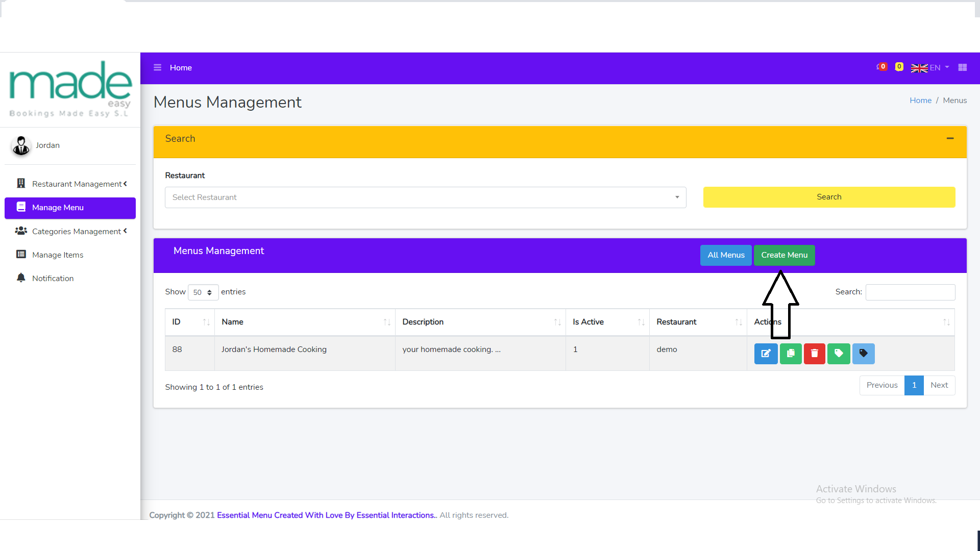Click the light blue tag icon for menu 88
The image size is (980, 551).
pos(864,354)
